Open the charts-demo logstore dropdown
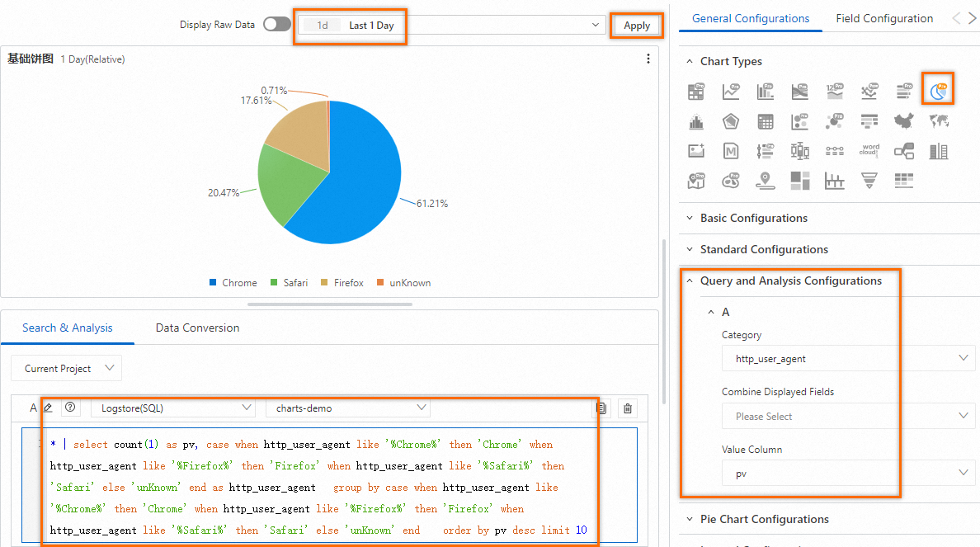This screenshot has height=547, width=980. pyautogui.click(x=348, y=408)
